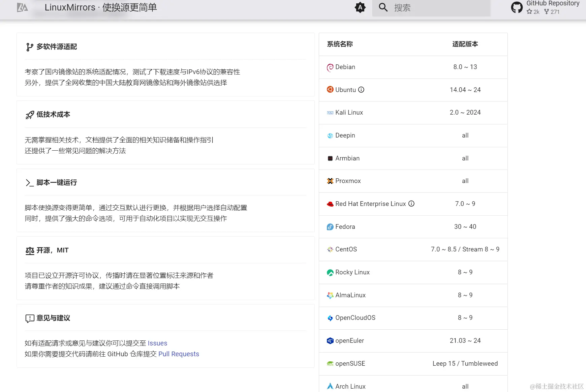Click the terminal icon beside 脚本一键运行
586x392 pixels.
pyautogui.click(x=30, y=183)
